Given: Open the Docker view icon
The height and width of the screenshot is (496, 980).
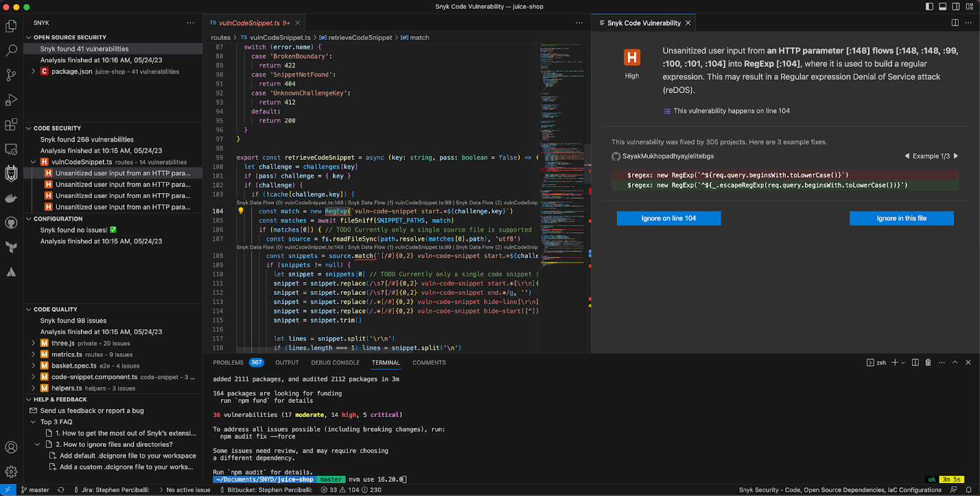Looking at the screenshot, I should (11, 198).
